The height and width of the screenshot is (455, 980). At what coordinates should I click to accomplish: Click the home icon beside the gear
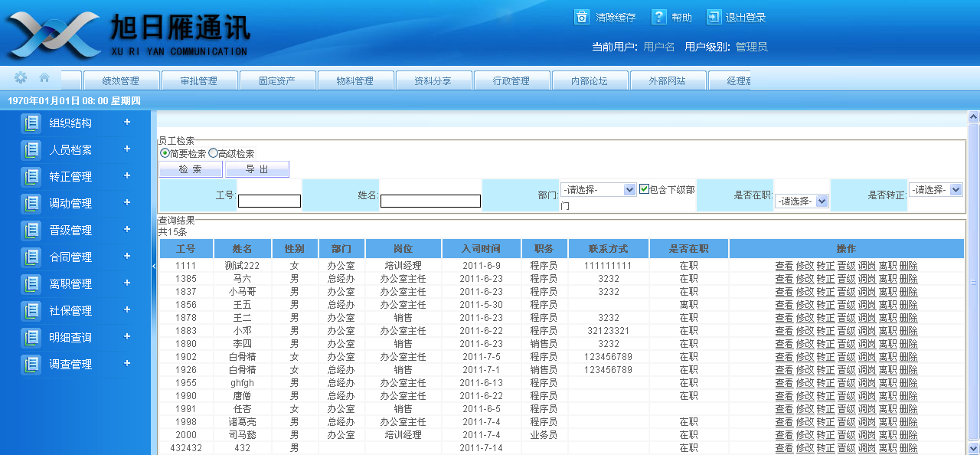44,77
